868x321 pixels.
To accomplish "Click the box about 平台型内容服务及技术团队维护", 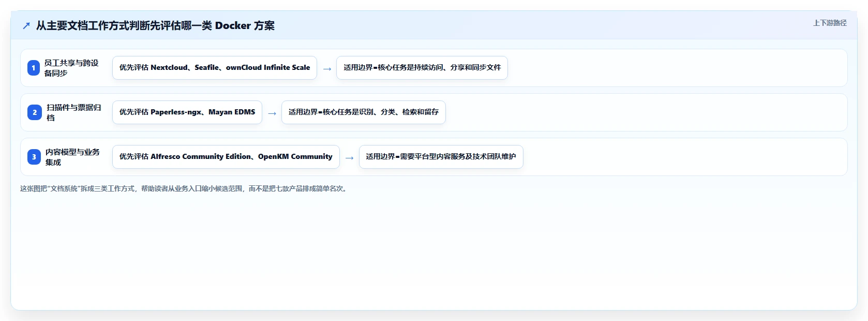I will [441, 157].
